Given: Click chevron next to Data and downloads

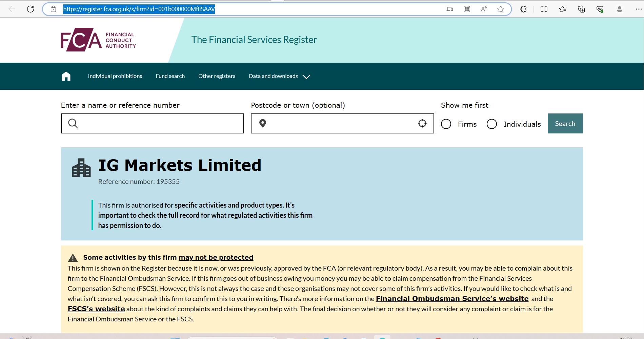Looking at the screenshot, I should 306,77.
